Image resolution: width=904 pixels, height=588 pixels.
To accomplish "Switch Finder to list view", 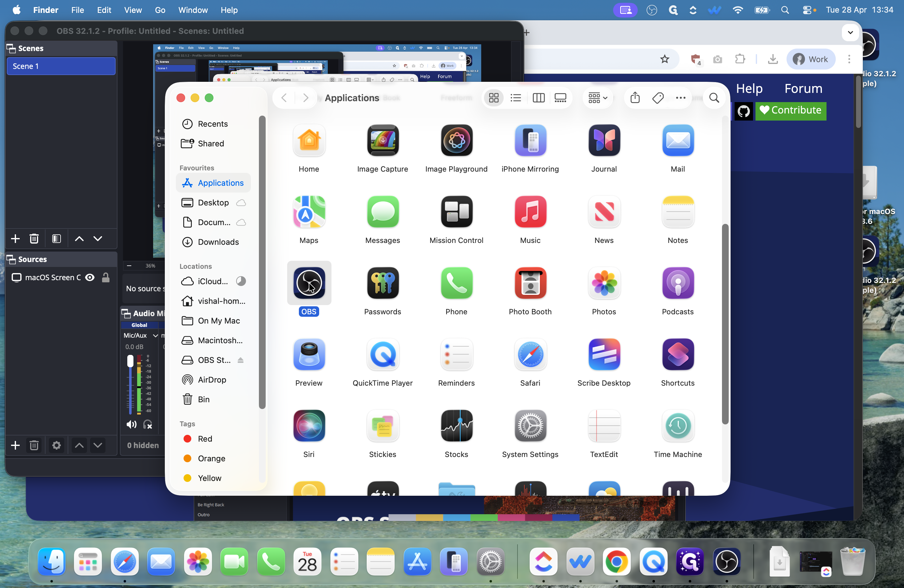I will 516,98.
